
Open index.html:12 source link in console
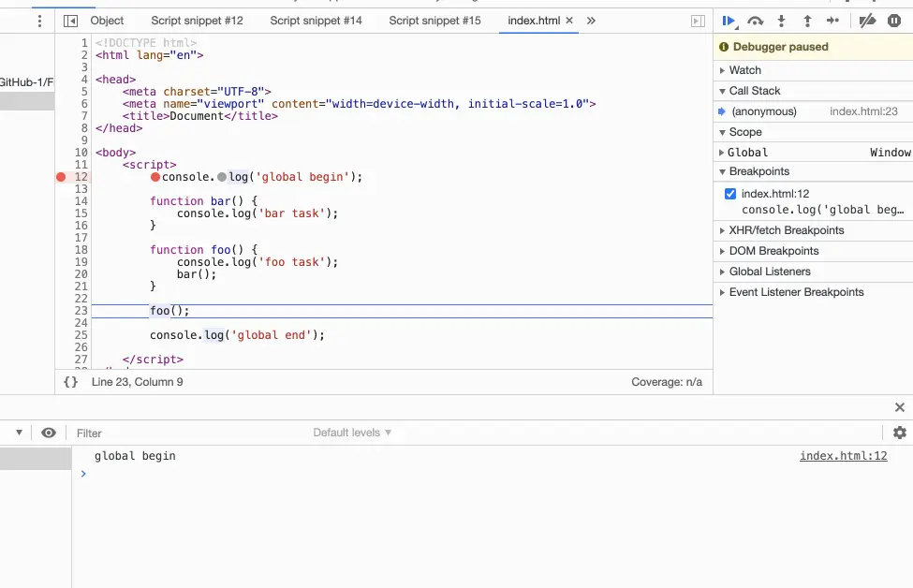tap(843, 456)
